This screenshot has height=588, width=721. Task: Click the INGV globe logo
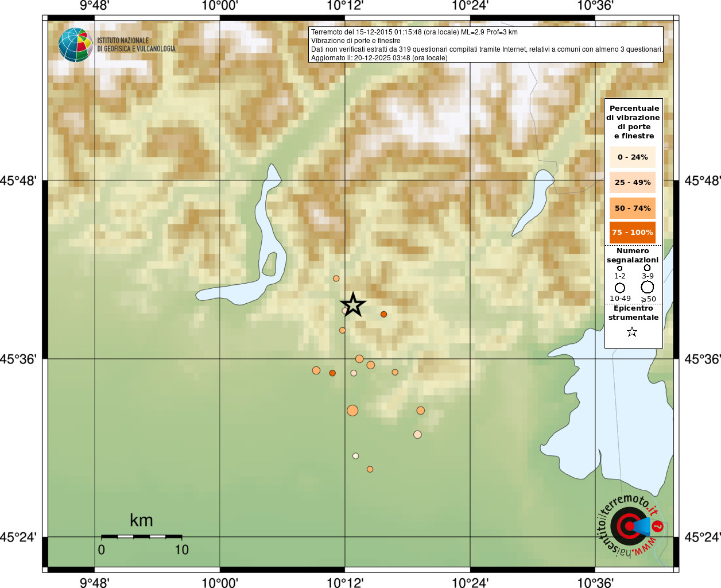(x=75, y=45)
